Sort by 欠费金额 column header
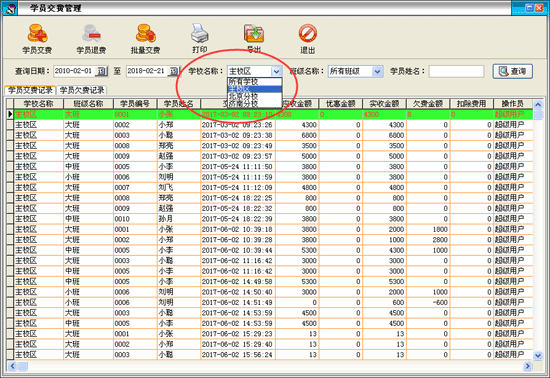Image resolution: width=550 pixels, height=378 pixels. 428,104
